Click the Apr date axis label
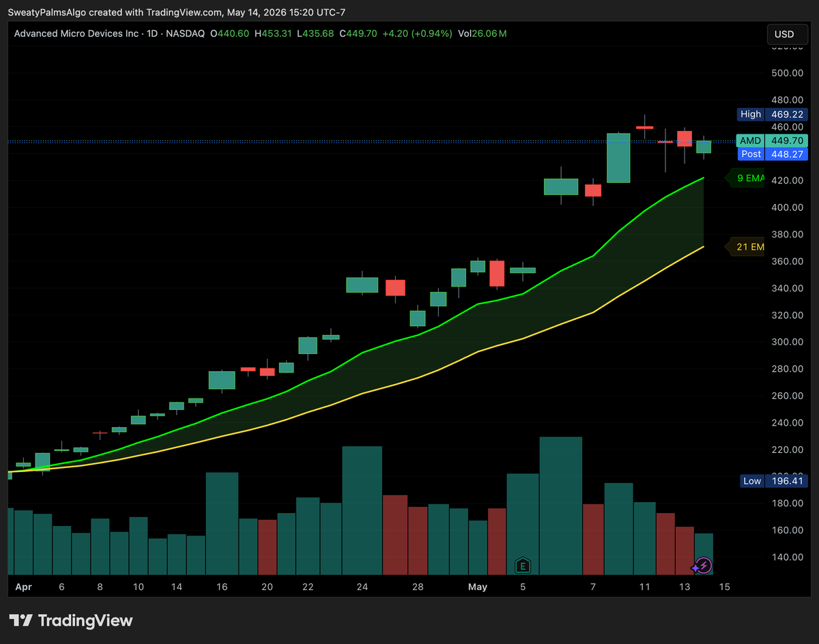This screenshot has width=819, height=644. tap(23, 587)
